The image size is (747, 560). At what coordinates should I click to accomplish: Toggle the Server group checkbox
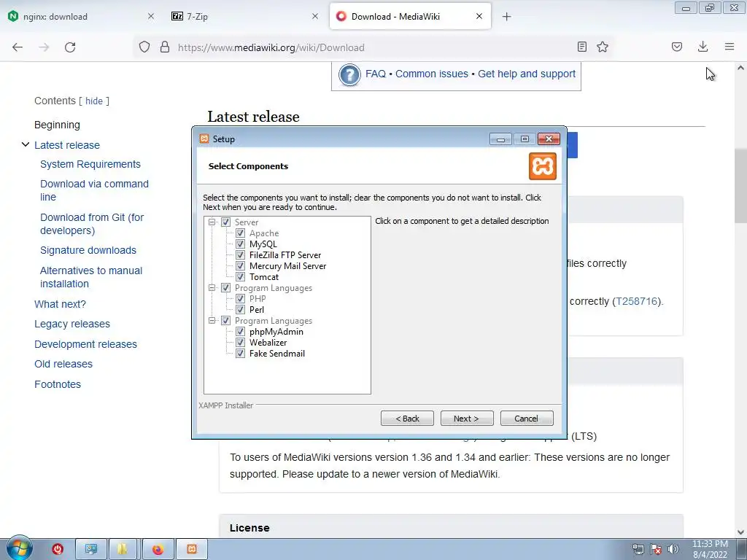[226, 222]
